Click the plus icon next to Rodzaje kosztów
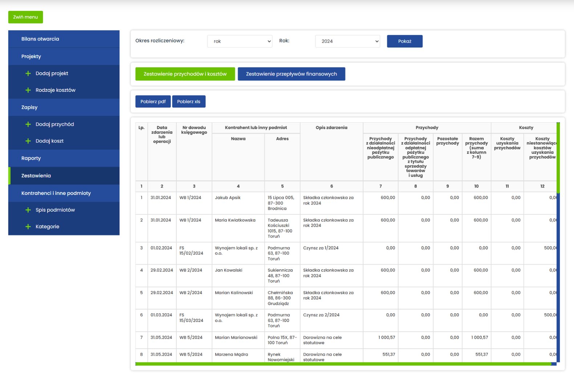Screen dimensions: 574x392 coord(28,90)
